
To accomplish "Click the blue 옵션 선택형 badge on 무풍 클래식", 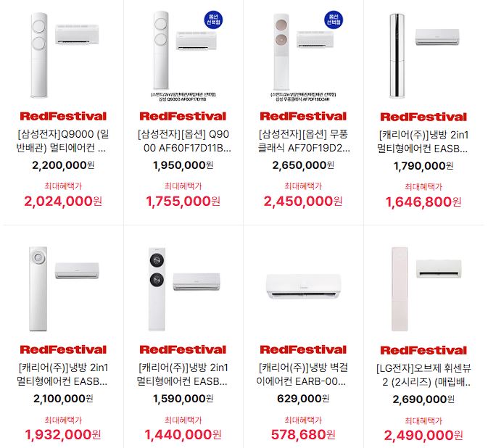I will pos(334,20).
